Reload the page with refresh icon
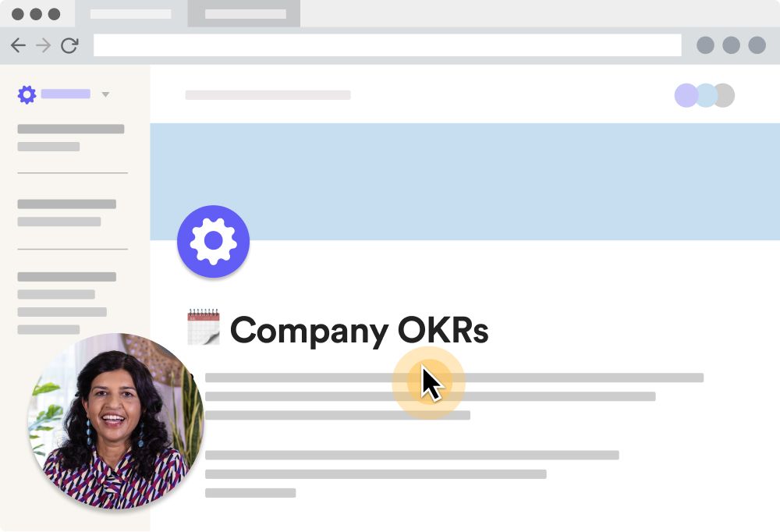Image resolution: width=780 pixels, height=532 pixels. tap(69, 45)
